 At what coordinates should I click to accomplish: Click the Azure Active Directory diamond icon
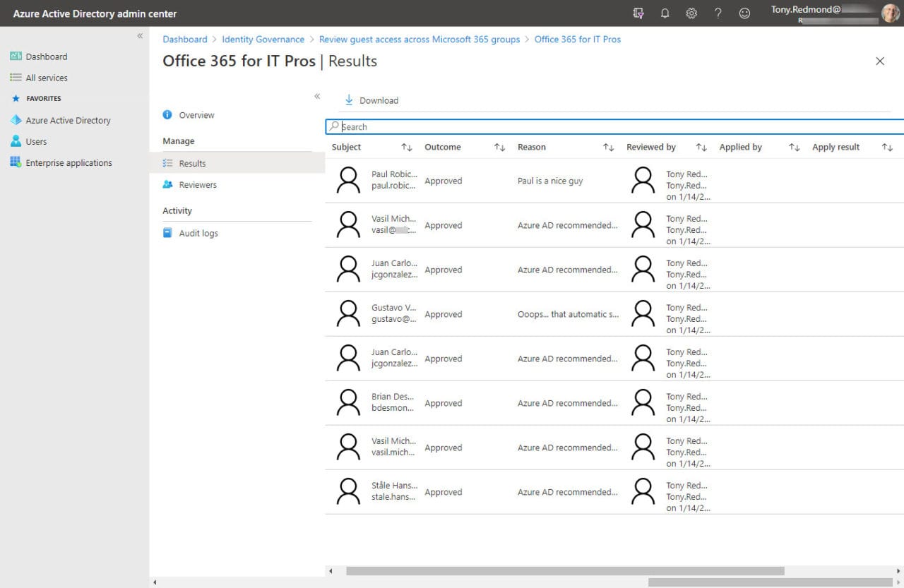point(16,120)
